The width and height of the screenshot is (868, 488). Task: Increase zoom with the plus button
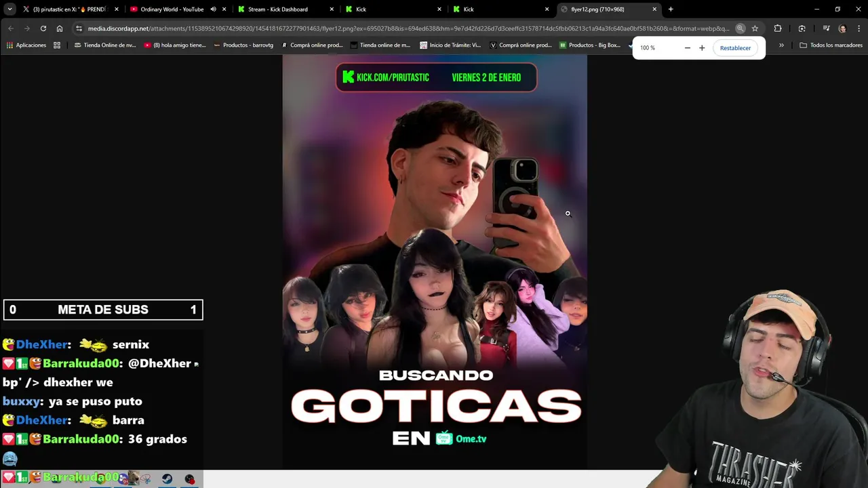point(702,48)
